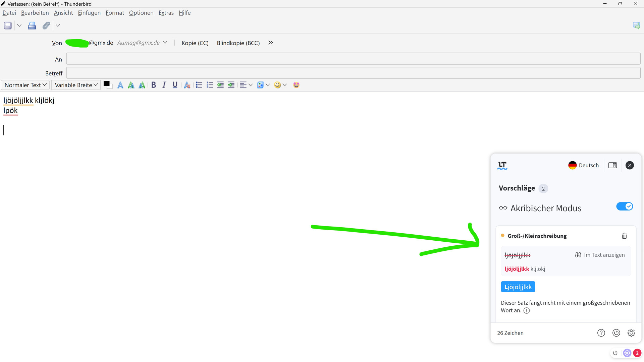The image size is (644, 362).
Task: Click Im Text anzeigen link
Action: click(x=600, y=255)
